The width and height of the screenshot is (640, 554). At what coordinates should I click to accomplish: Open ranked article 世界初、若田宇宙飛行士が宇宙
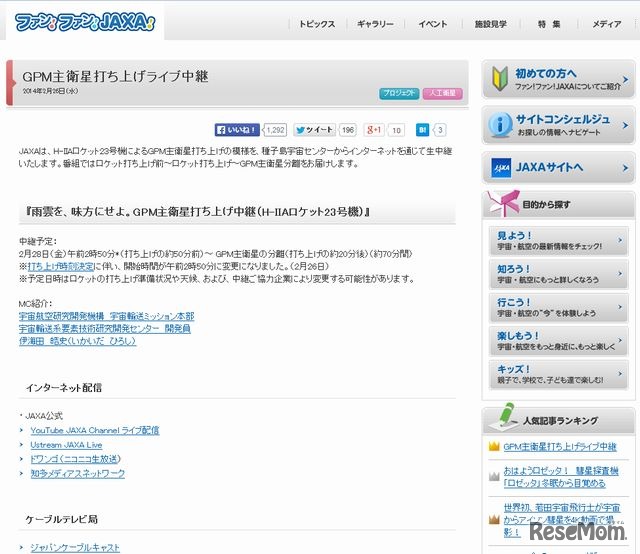[562, 520]
